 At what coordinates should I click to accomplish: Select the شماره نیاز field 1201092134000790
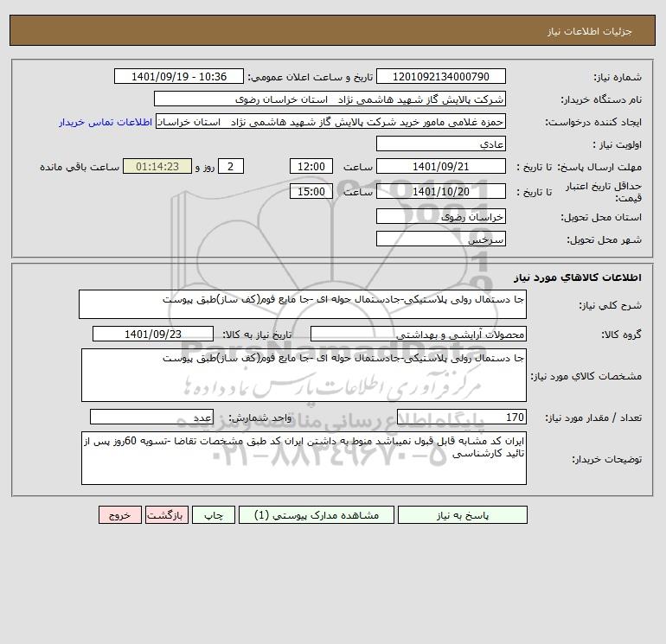[441, 76]
